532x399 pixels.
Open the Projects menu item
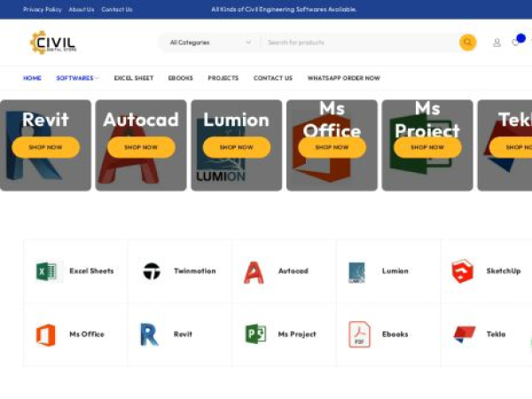click(x=223, y=78)
